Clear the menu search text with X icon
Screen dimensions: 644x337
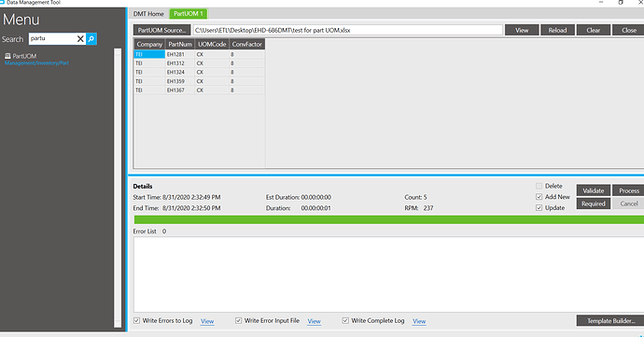point(80,39)
